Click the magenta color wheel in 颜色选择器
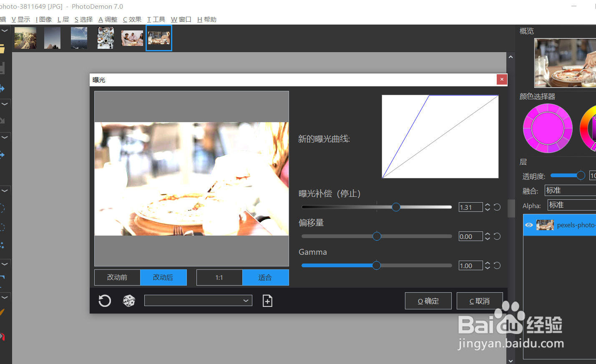Viewport: 596px width, 364px height. pyautogui.click(x=548, y=128)
